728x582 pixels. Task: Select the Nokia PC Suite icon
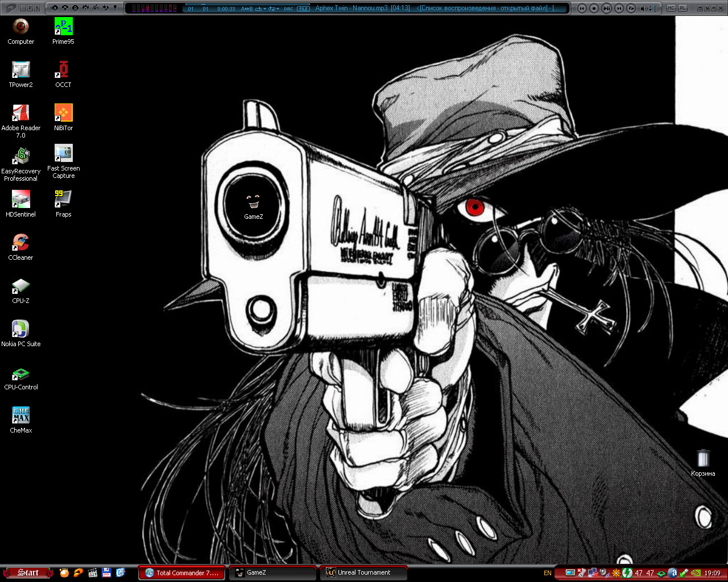21,334
